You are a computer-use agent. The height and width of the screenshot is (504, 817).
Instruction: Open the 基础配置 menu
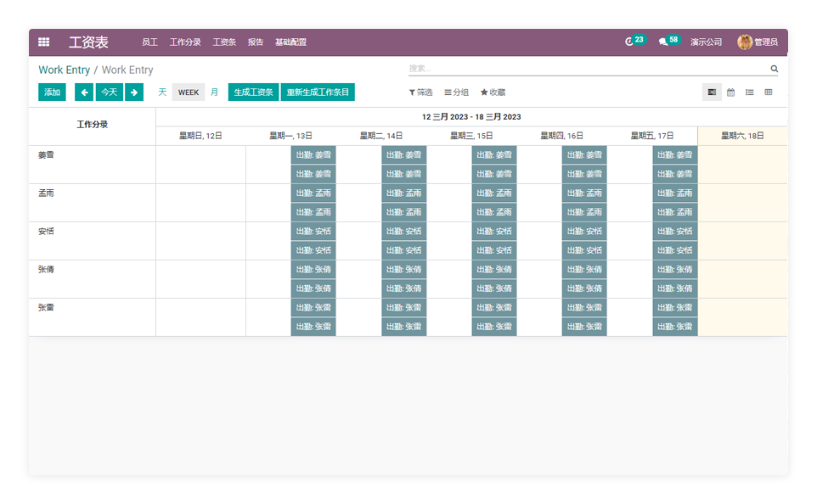point(290,42)
